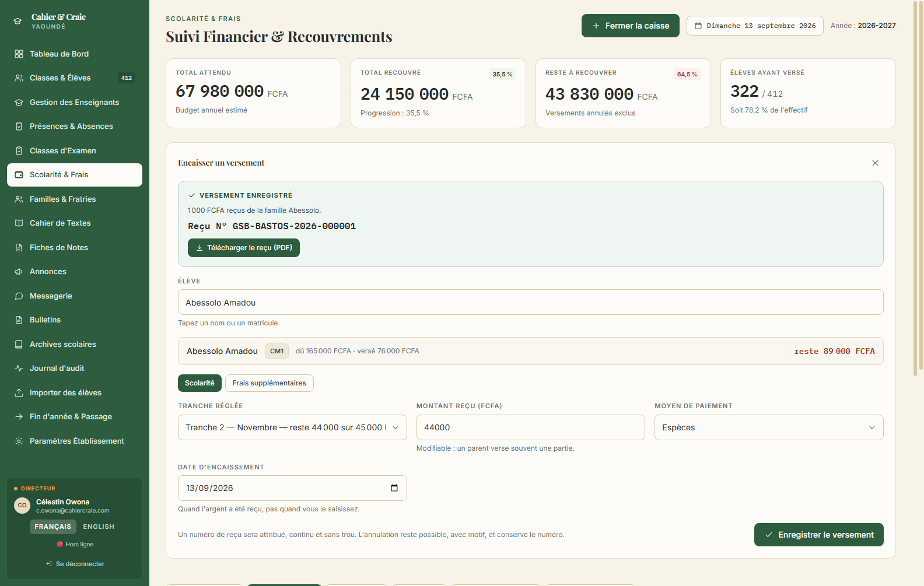This screenshot has width=924, height=586.
Task: Click the date d'encaissement field
Action: click(292, 488)
